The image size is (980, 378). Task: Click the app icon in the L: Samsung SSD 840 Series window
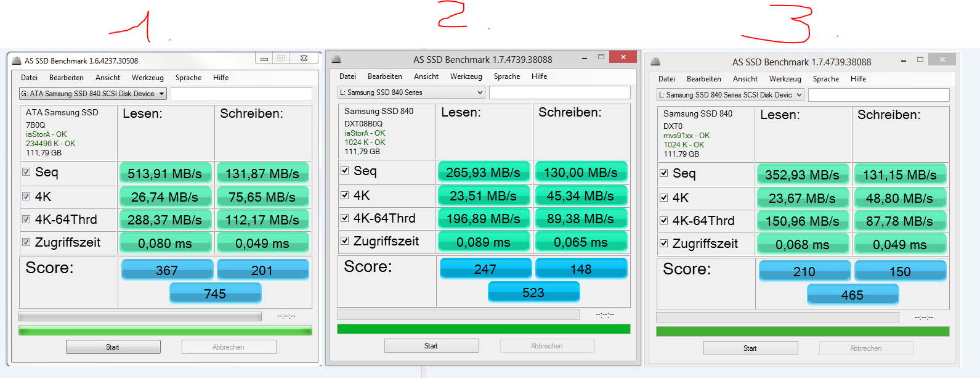tap(336, 59)
